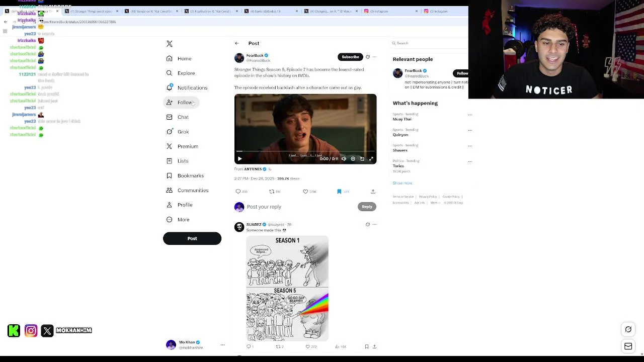Click the X logo in the sidebar
The width and height of the screenshot is (644, 362).
point(170,44)
